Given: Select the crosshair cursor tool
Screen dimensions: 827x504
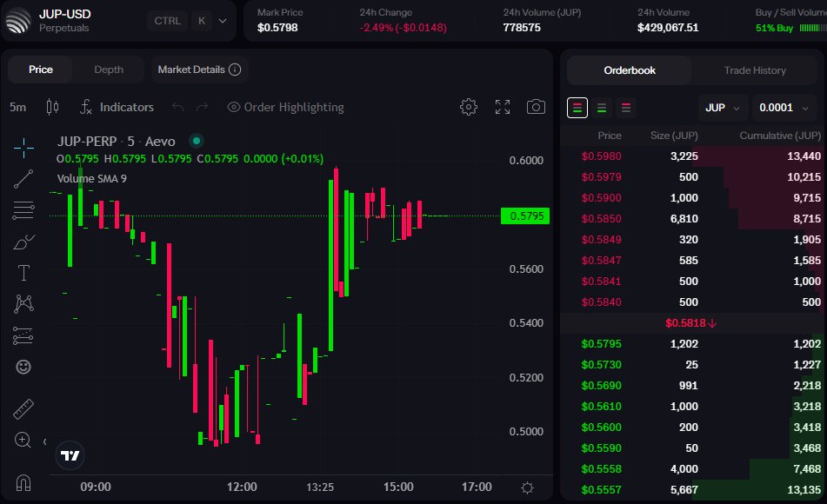Looking at the screenshot, I should (23, 148).
